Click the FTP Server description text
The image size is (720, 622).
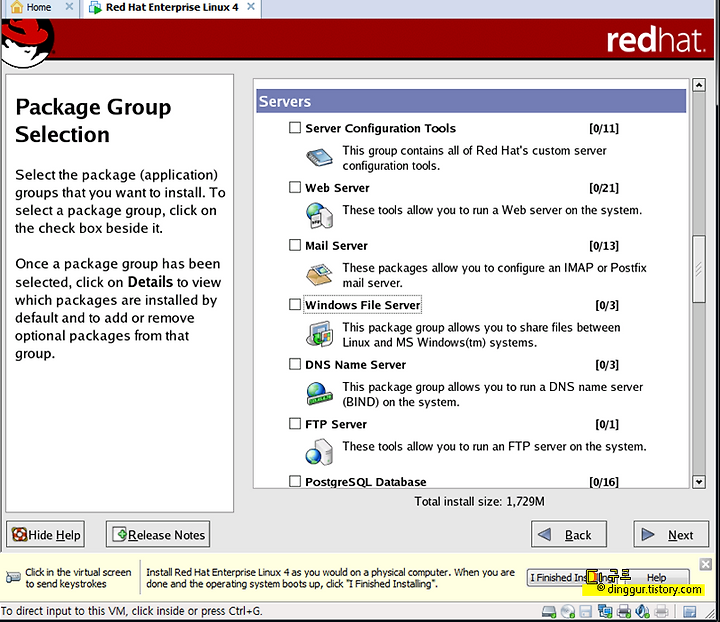point(494,446)
